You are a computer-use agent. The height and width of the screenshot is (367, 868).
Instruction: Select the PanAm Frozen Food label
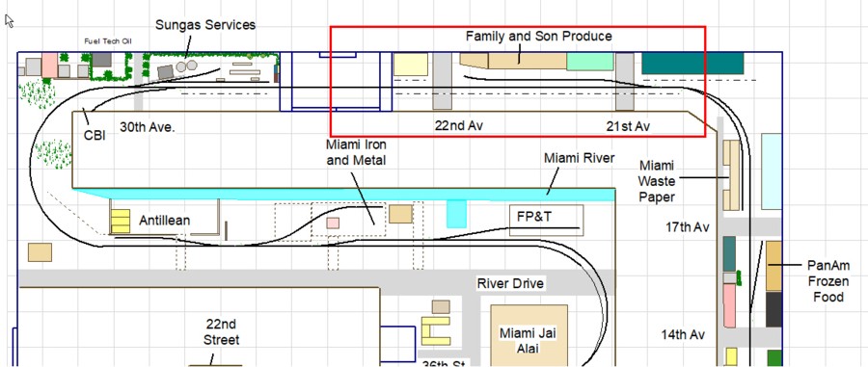(x=828, y=280)
